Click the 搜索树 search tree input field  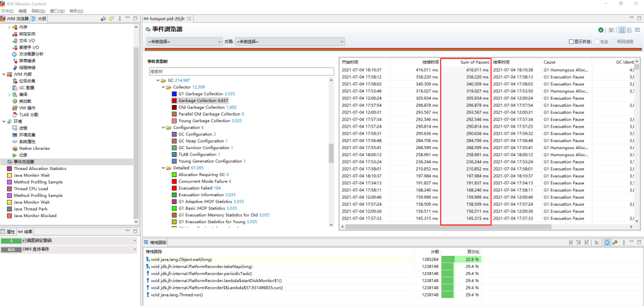241,72
